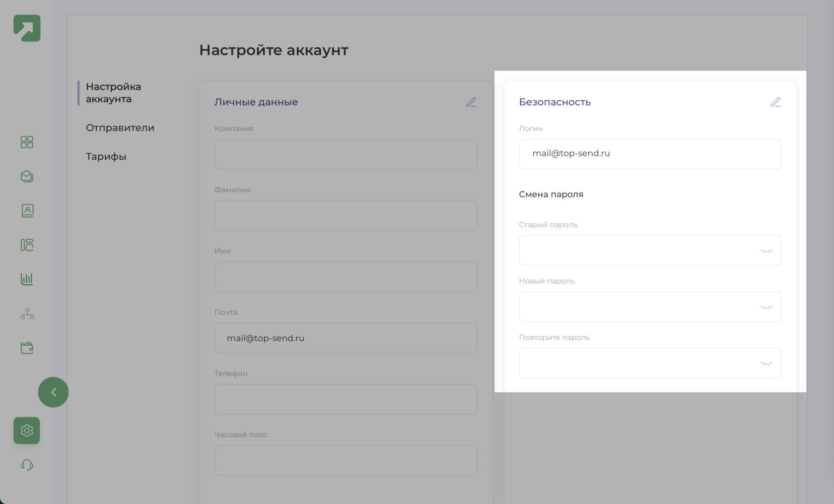Open the Тарифы section
The width and height of the screenshot is (834, 504).
pos(106,157)
